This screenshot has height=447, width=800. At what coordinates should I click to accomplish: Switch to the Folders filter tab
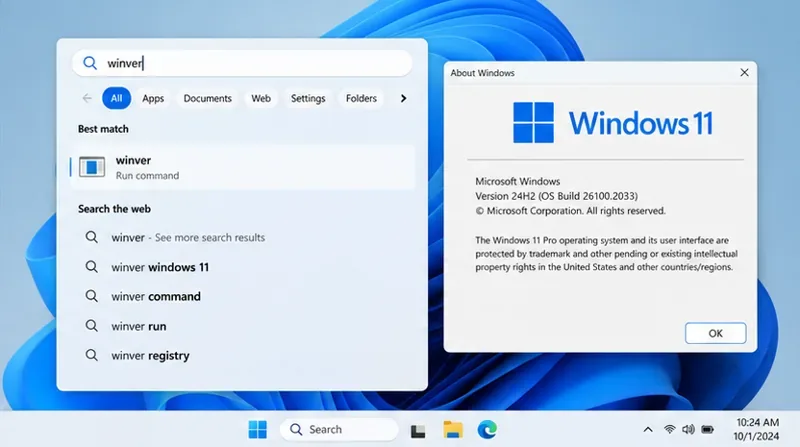(x=361, y=98)
